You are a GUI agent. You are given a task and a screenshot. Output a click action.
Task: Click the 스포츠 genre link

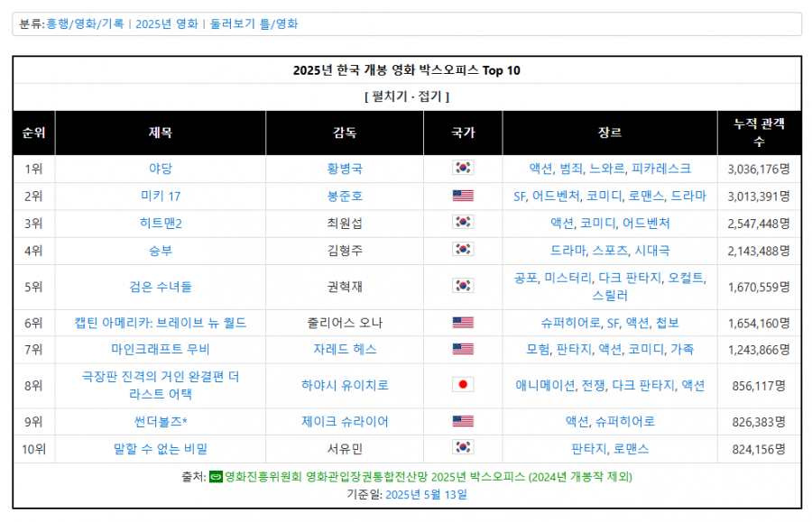(610, 251)
